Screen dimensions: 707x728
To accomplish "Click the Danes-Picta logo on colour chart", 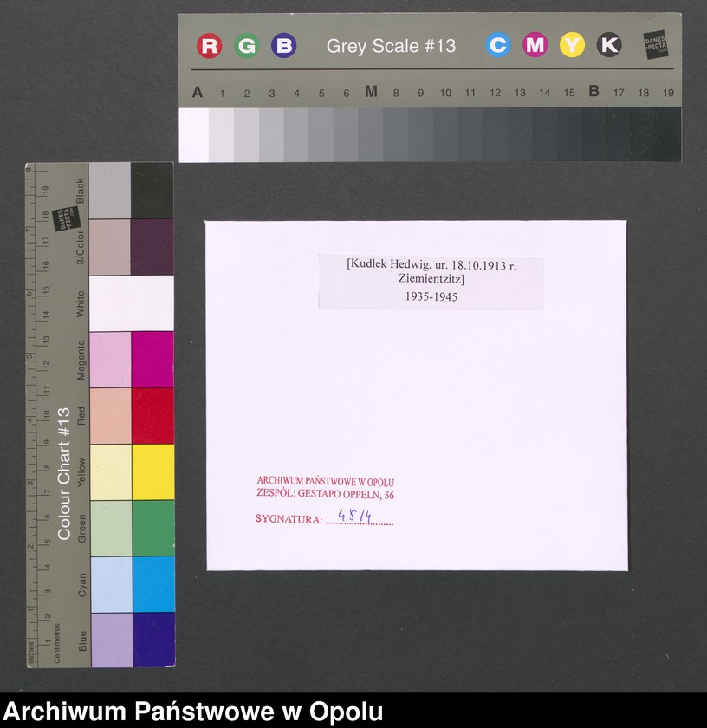I will (x=62, y=218).
